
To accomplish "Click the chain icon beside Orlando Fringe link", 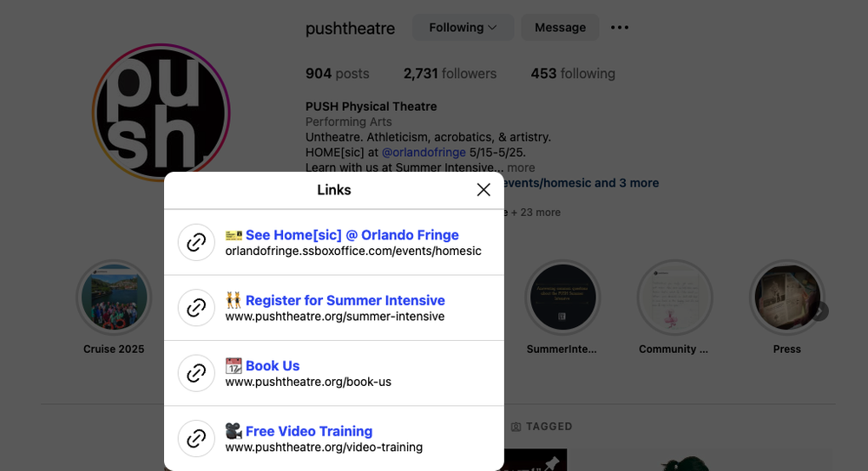I will coord(196,242).
